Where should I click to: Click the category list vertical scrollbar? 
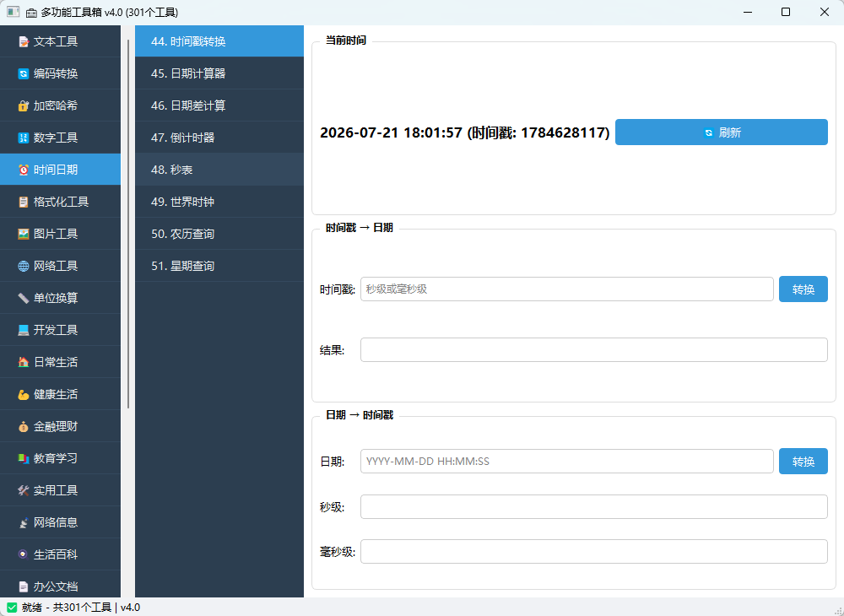[128, 224]
